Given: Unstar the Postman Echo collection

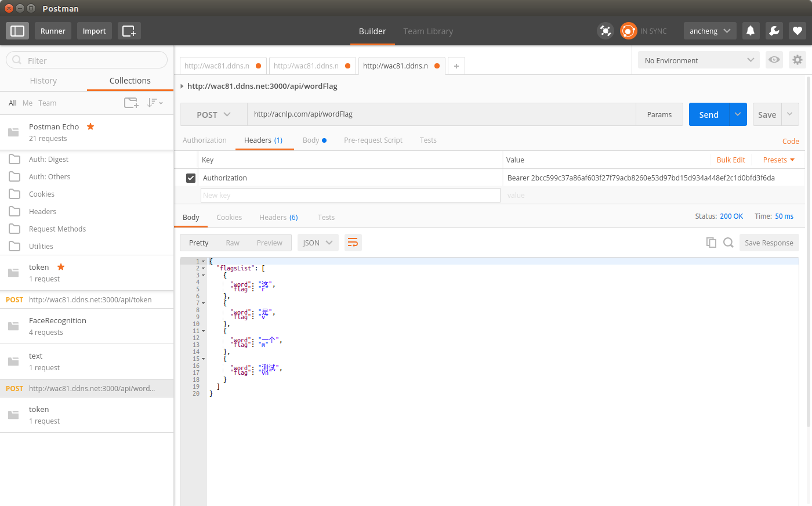Looking at the screenshot, I should pyautogui.click(x=90, y=126).
